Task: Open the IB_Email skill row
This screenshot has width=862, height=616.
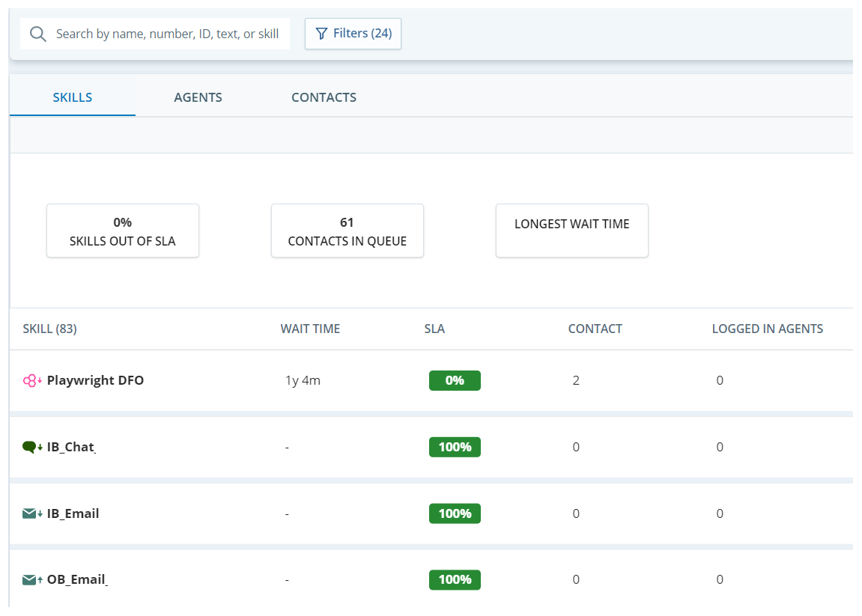Action: (431, 513)
